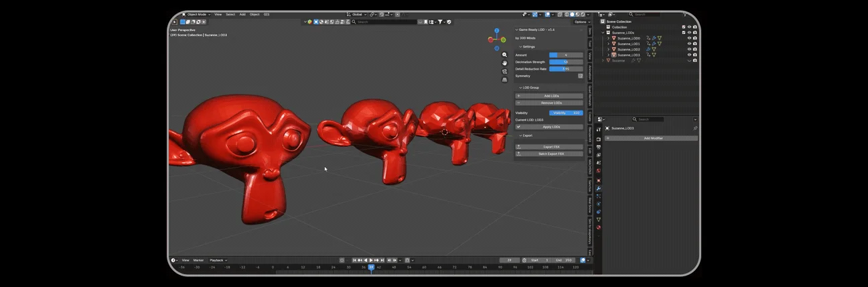Expand the Suzanne_LOD1 tree item

point(609,44)
